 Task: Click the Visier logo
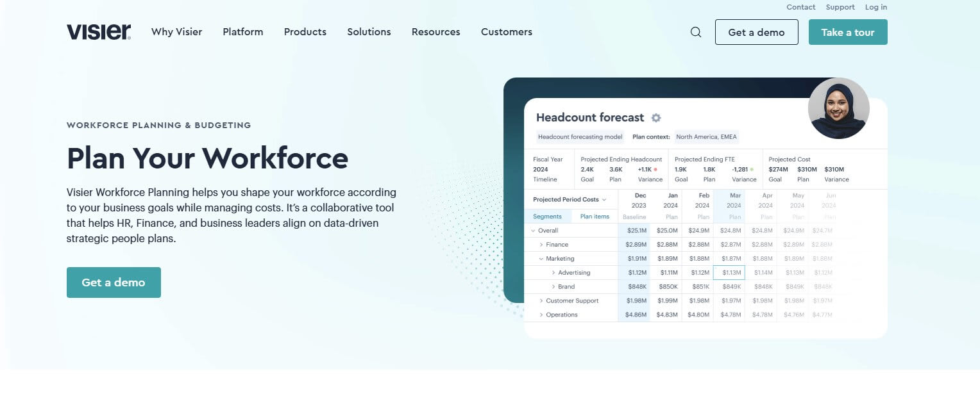click(x=98, y=31)
